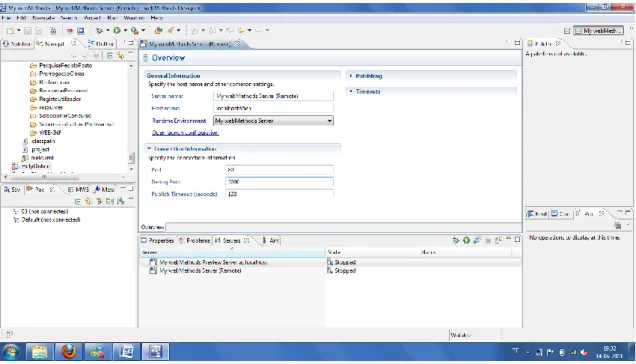636x364 pixels.
Task: Expand the Timeouts section
Action: tap(351, 91)
